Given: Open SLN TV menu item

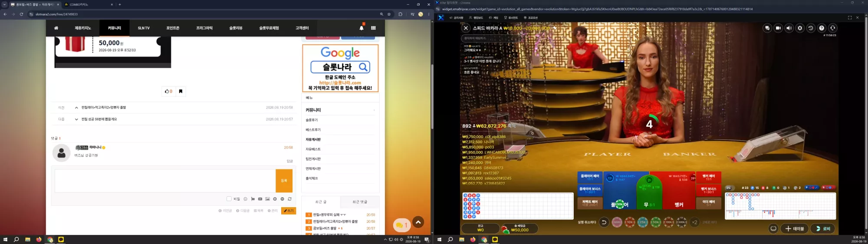Looking at the screenshot, I should click(x=144, y=28).
